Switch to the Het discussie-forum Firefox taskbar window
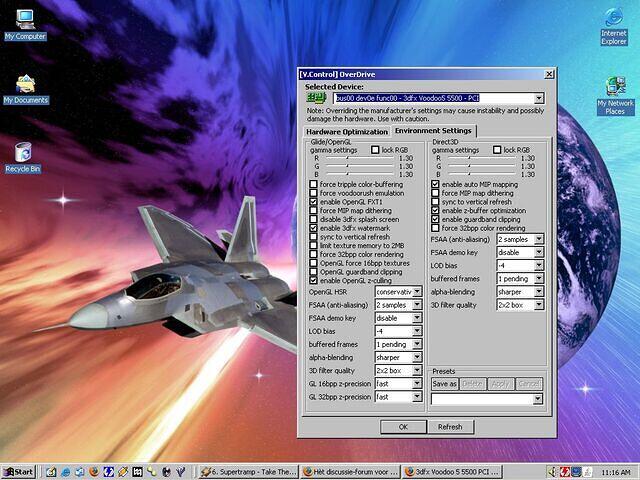 point(350,472)
